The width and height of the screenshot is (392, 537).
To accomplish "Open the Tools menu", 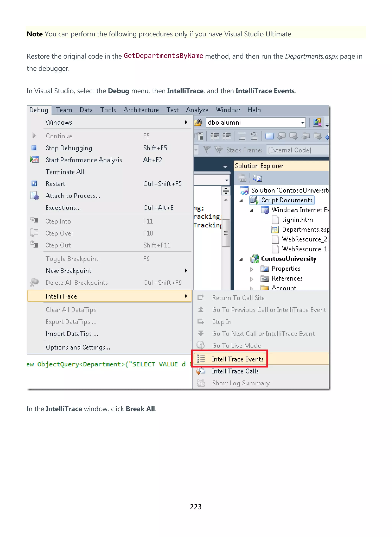I will tap(108, 110).
